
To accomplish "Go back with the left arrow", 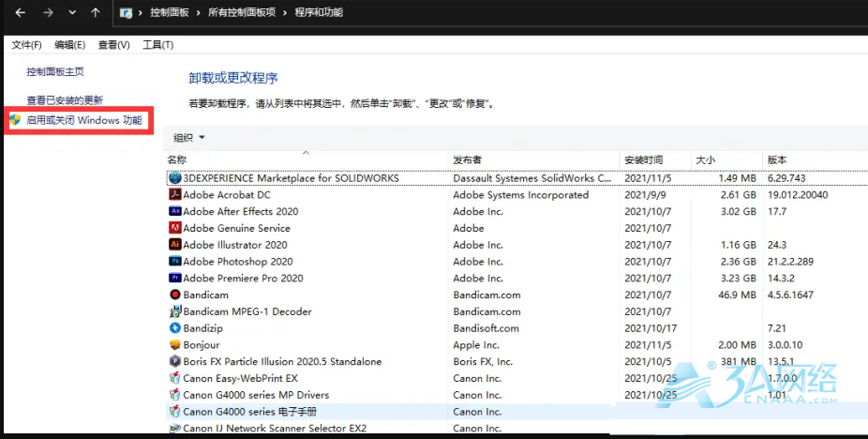I will coord(21,12).
